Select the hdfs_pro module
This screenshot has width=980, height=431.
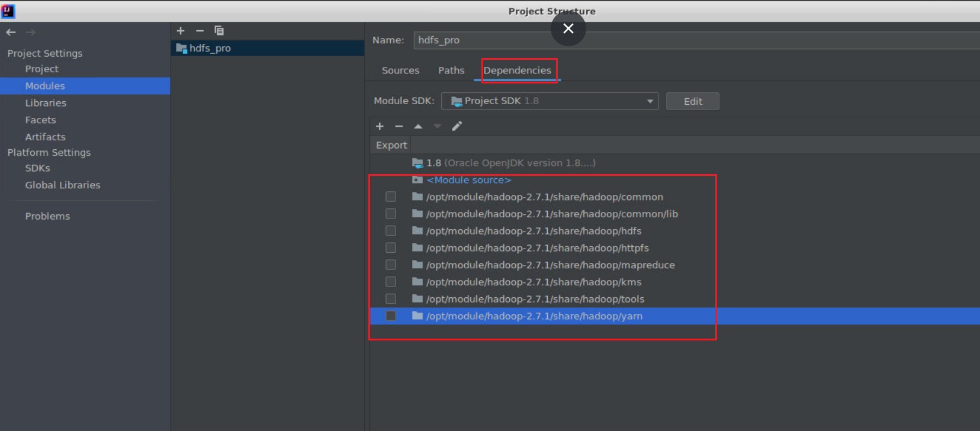[x=210, y=49]
